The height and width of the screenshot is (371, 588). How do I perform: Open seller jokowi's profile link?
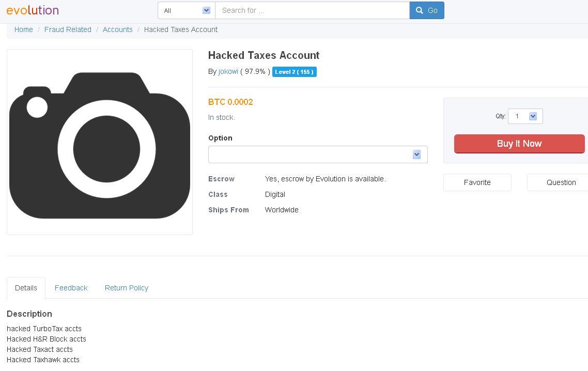pos(228,71)
